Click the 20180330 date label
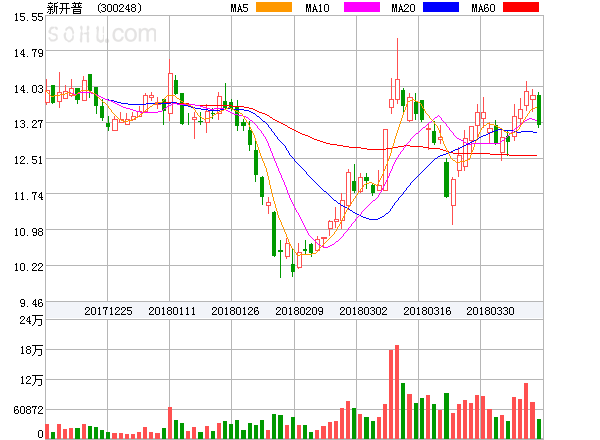Screen dimensions: 600x440 490,311
